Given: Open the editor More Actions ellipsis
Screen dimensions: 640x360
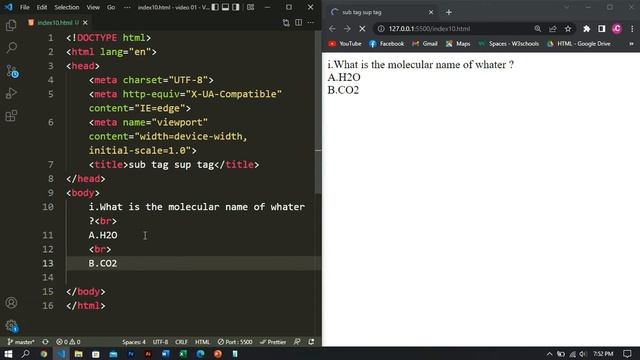Looking at the screenshot, I should (311, 22).
